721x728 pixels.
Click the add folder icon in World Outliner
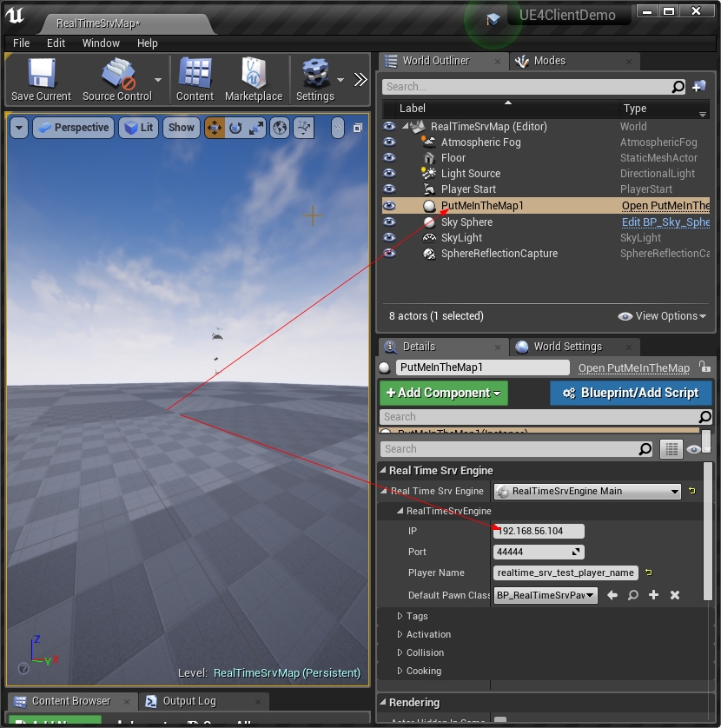[699, 86]
